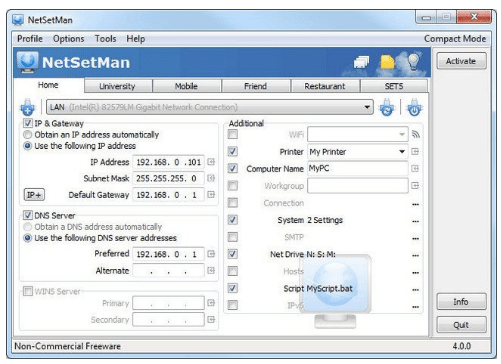Image resolution: width=501 pixels, height=364 pixels.
Task: Click the Quit button
Action: (461, 325)
